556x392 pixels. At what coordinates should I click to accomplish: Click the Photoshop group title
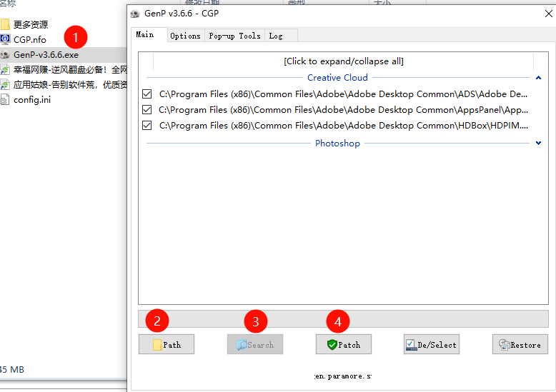pos(337,144)
